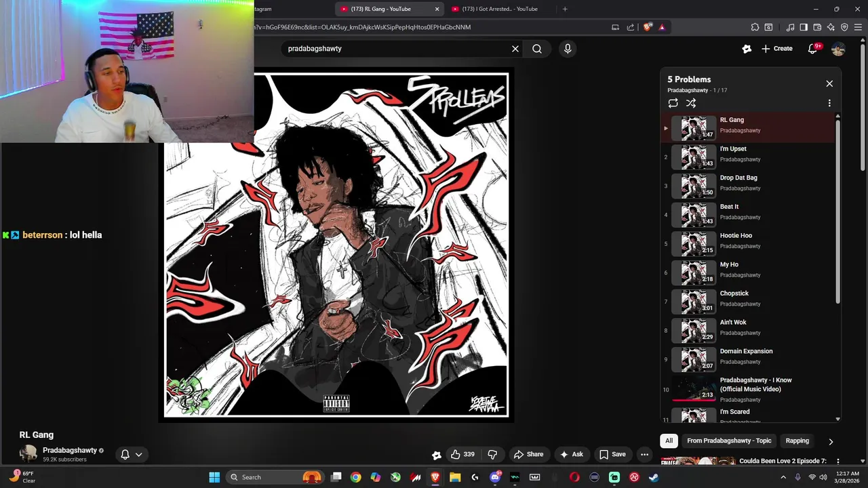Clear the YouTube search box text
This screenshot has width=868, height=488.
[515, 49]
